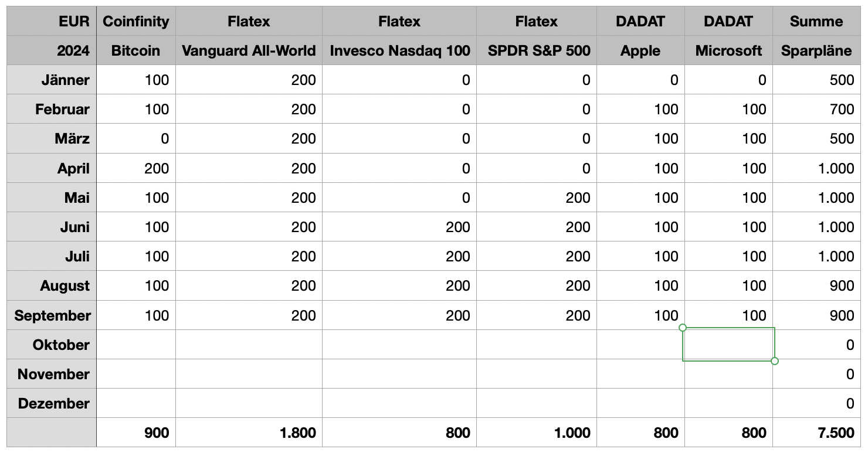Select the empty Bitcoin cell for November
The width and height of the screenshot is (868, 456).
(135, 374)
